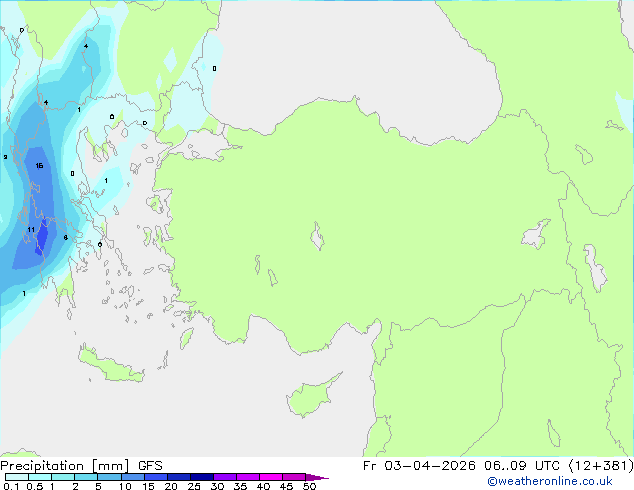Viewport: 634px width, 490px height.
Task: Click the 'Precipitation [mm]' title text
Action: (x=65, y=466)
